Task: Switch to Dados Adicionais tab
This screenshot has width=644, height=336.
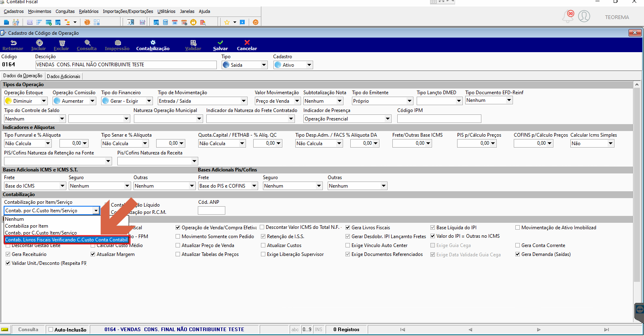Action: click(64, 76)
